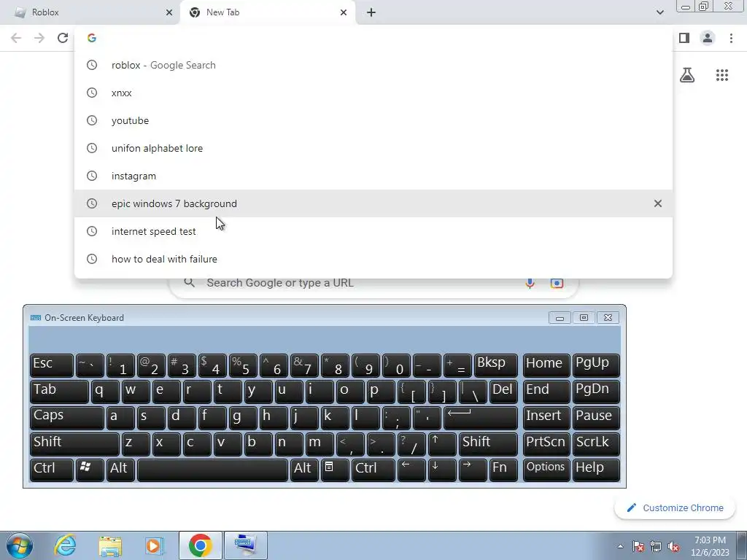The width and height of the screenshot is (747, 560).
Task: Select the 'unifon alphabet lore' suggestion
Action: click(373, 148)
